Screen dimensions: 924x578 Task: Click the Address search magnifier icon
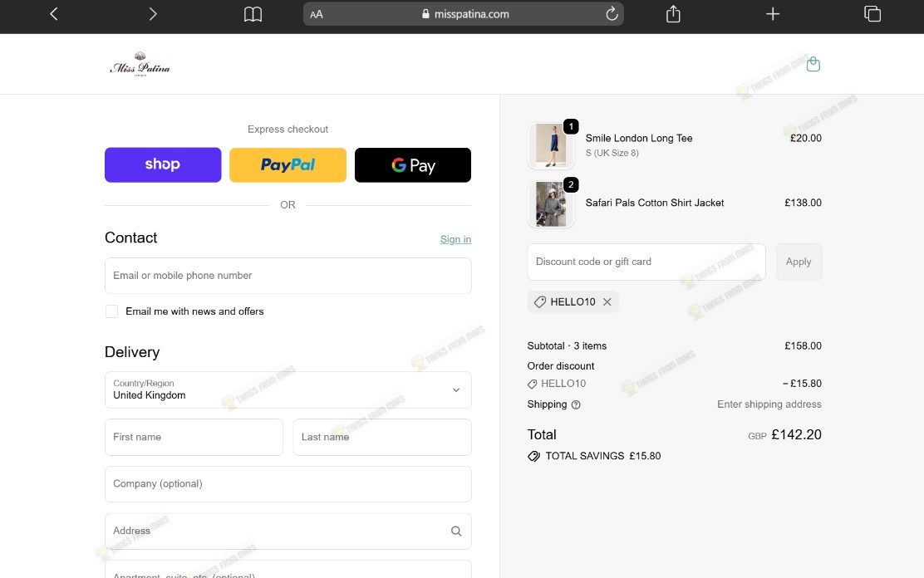[456, 531]
